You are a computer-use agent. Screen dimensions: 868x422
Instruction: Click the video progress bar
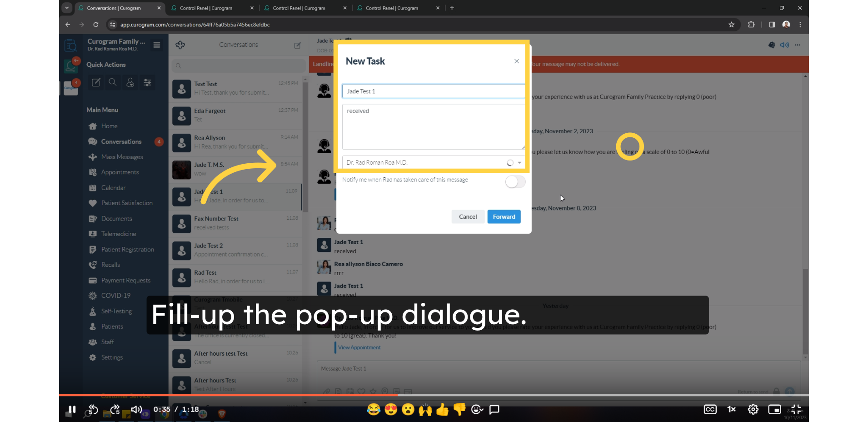(x=434, y=395)
